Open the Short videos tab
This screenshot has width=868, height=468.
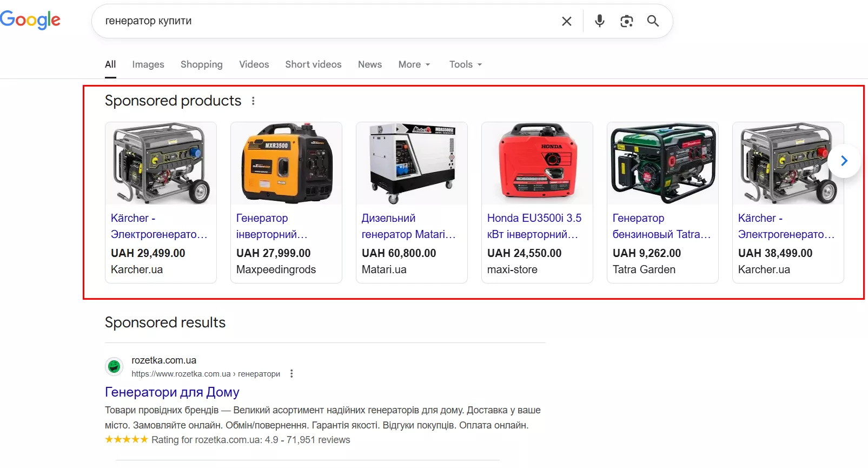click(314, 64)
